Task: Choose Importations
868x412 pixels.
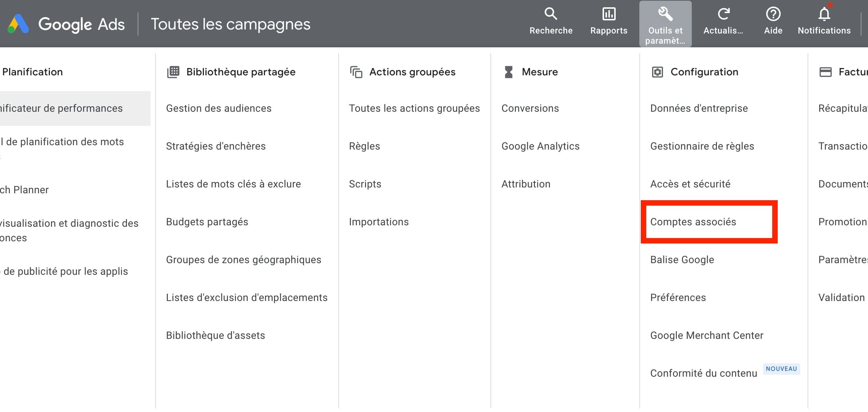Action: pyautogui.click(x=379, y=222)
